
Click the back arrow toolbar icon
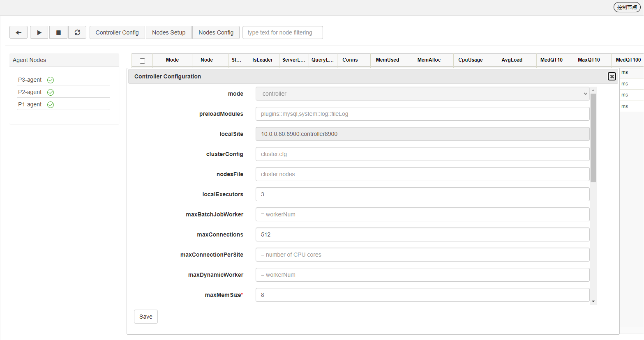(x=18, y=32)
